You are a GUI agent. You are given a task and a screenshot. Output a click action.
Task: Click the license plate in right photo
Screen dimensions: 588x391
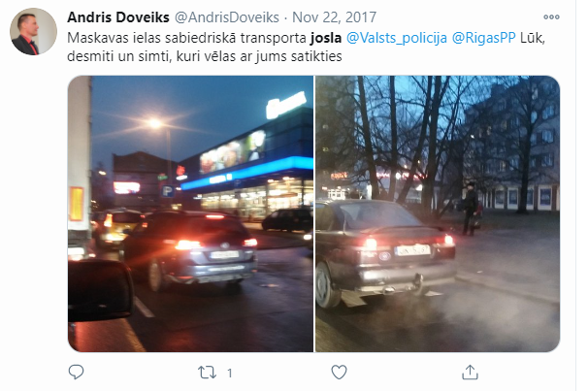(412, 250)
